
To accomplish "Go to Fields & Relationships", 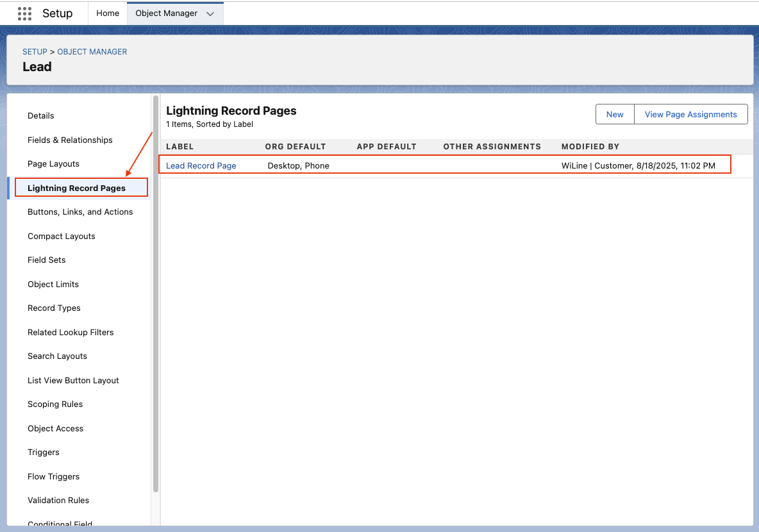I will click(70, 140).
